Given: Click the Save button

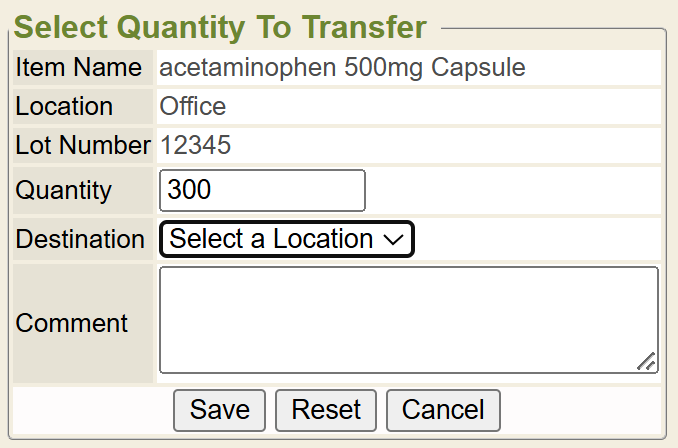Looking at the screenshot, I should (x=219, y=410).
